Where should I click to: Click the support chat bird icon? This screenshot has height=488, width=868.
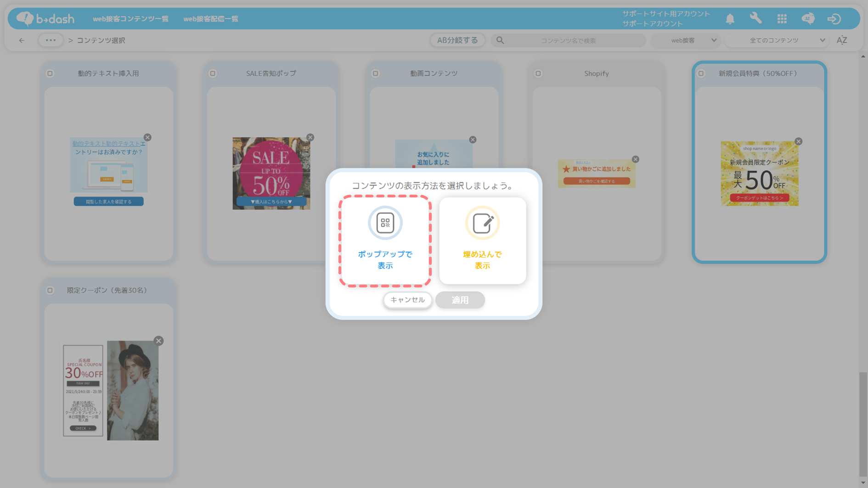[808, 19]
